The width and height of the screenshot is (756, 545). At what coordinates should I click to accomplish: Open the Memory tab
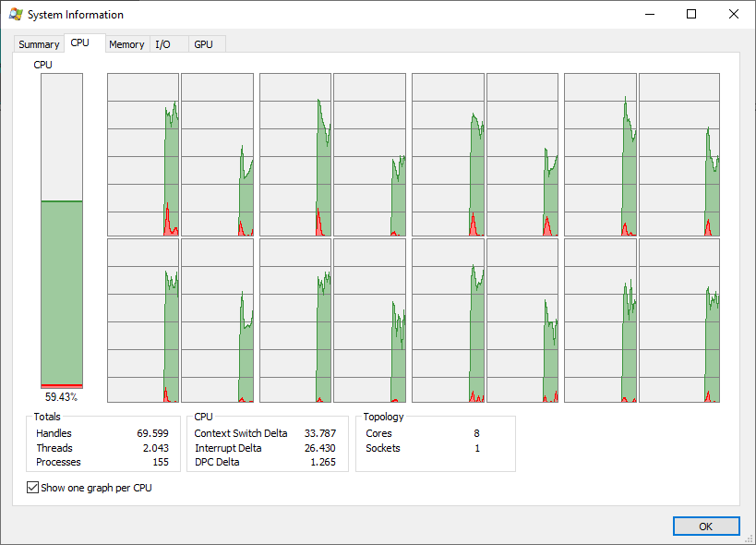pyautogui.click(x=126, y=44)
